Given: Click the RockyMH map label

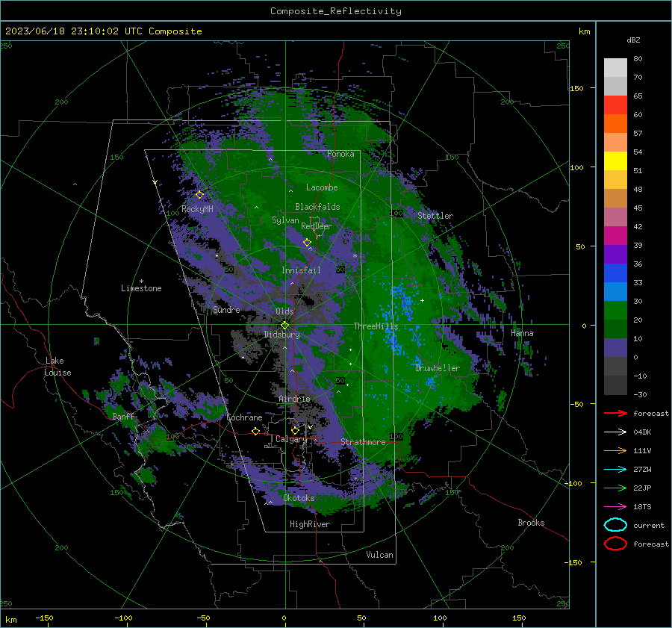Looking at the screenshot, I should (197, 209).
